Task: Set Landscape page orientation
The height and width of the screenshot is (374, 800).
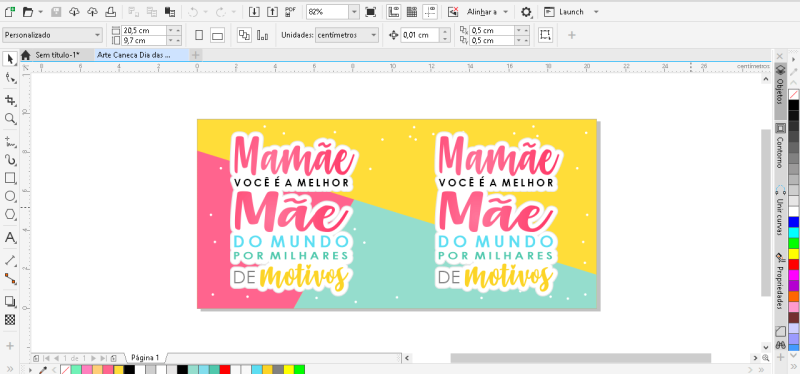Action: [217, 35]
